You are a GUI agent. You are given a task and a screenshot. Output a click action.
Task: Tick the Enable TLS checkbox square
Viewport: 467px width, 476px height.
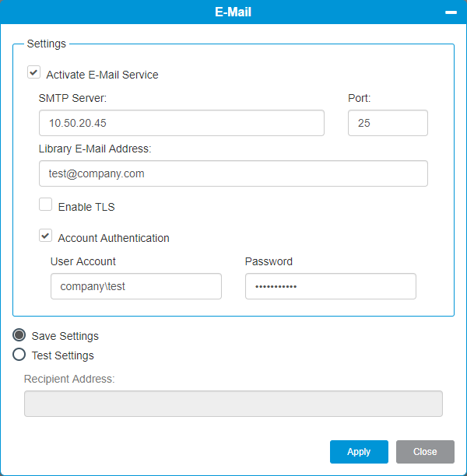click(x=46, y=205)
